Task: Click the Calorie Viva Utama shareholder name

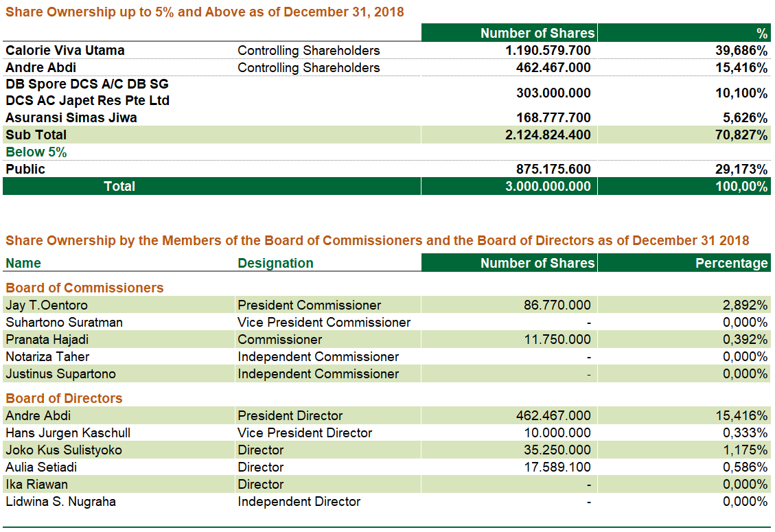Action: tap(65, 51)
